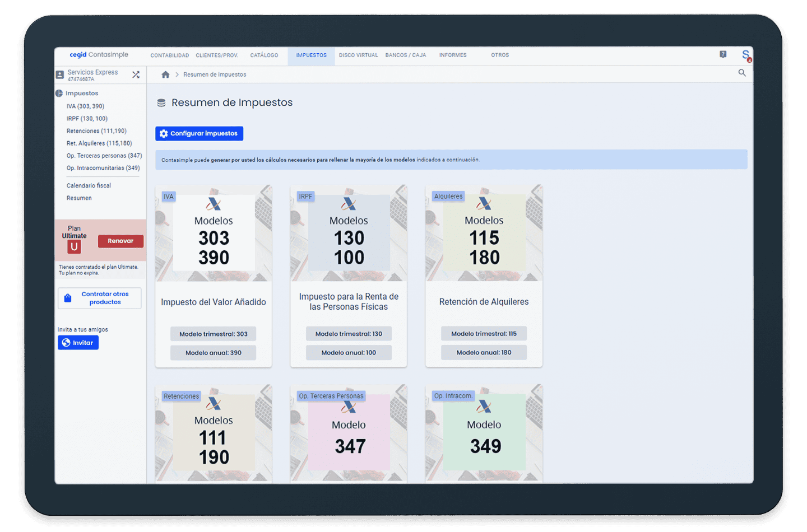Click Modelo anual: 180 button
Image resolution: width=807 pixels, height=532 pixels.
point(484,353)
